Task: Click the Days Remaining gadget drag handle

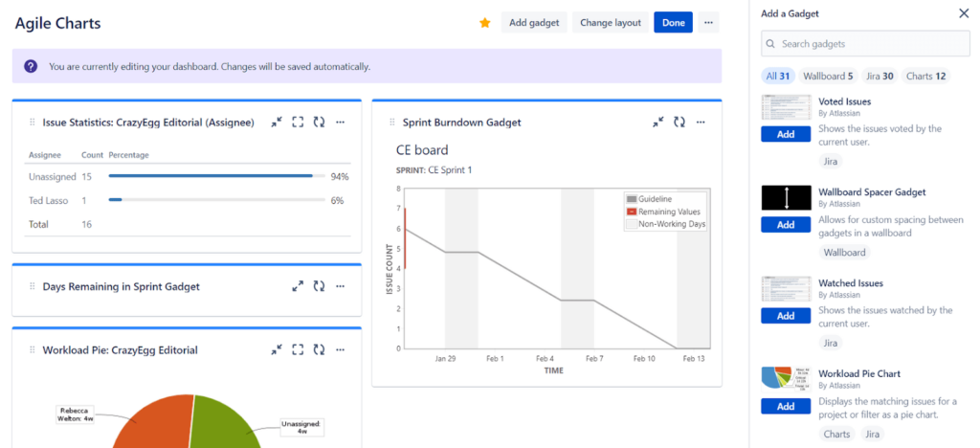Action: coord(32,286)
